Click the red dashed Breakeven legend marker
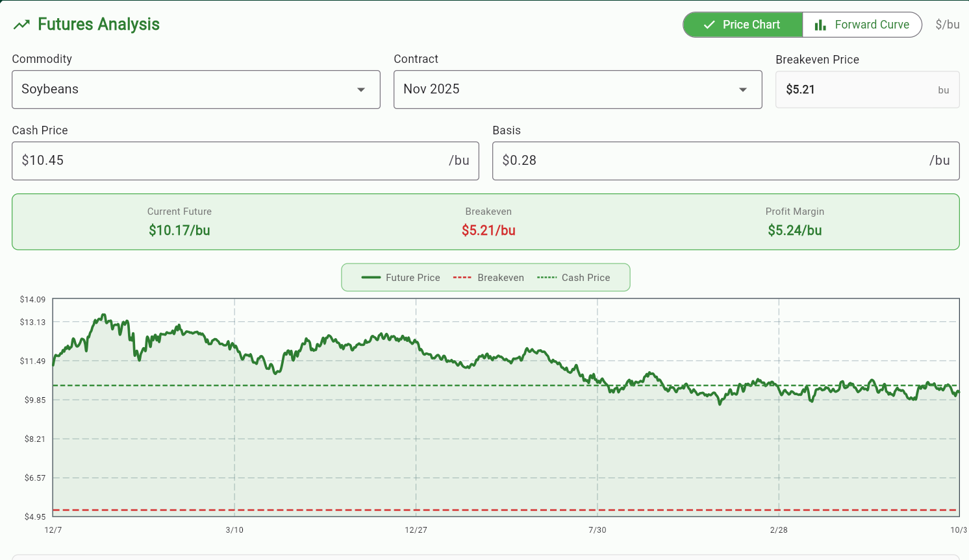The height and width of the screenshot is (560, 969). (x=462, y=277)
